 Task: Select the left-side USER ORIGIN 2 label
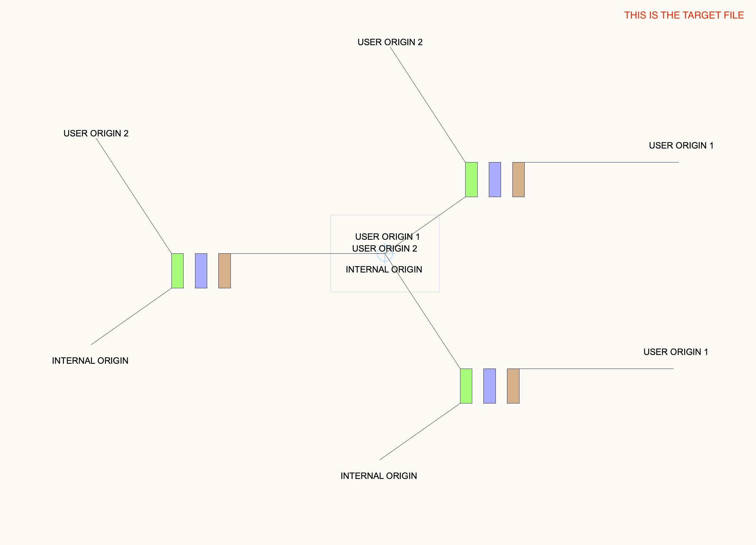[96, 133]
